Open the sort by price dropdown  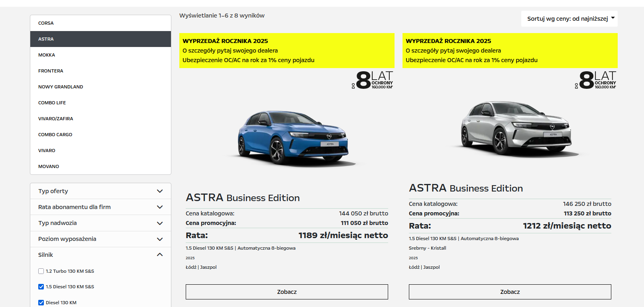pos(569,19)
